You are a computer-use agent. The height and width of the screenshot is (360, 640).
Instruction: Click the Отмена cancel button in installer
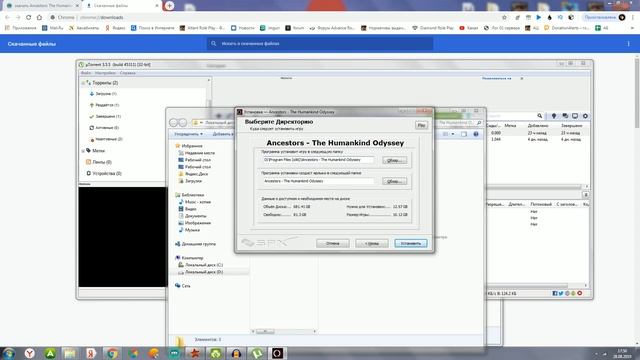333,243
